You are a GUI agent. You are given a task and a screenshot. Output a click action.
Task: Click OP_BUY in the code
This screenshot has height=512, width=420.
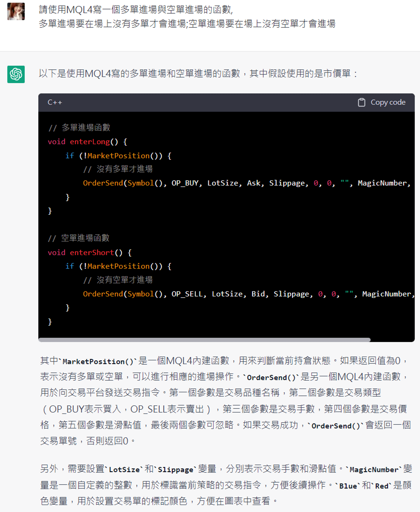click(185, 183)
